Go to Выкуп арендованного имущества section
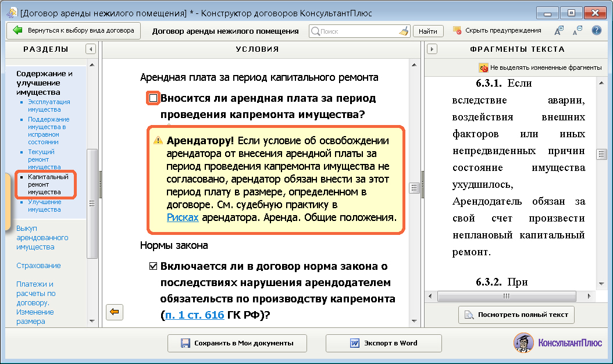Screen dimensions: 613x364 (42, 238)
